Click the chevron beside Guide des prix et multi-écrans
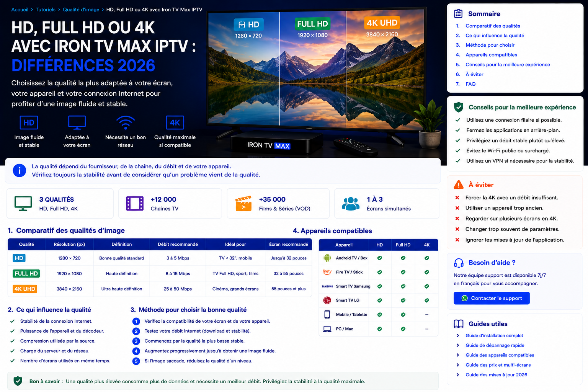This screenshot has width=588, height=392. pos(458,365)
